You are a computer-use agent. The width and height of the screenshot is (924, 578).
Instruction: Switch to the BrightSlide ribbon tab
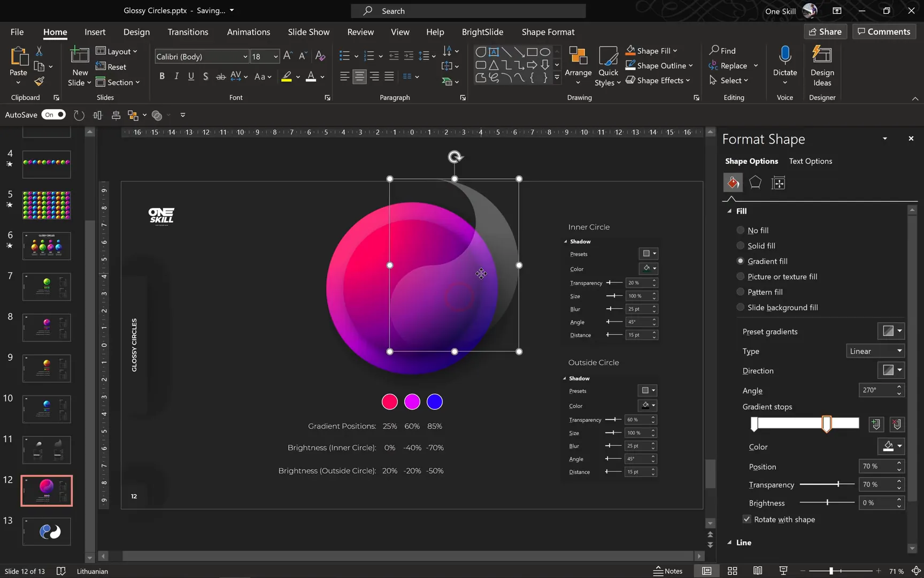pyautogui.click(x=482, y=32)
